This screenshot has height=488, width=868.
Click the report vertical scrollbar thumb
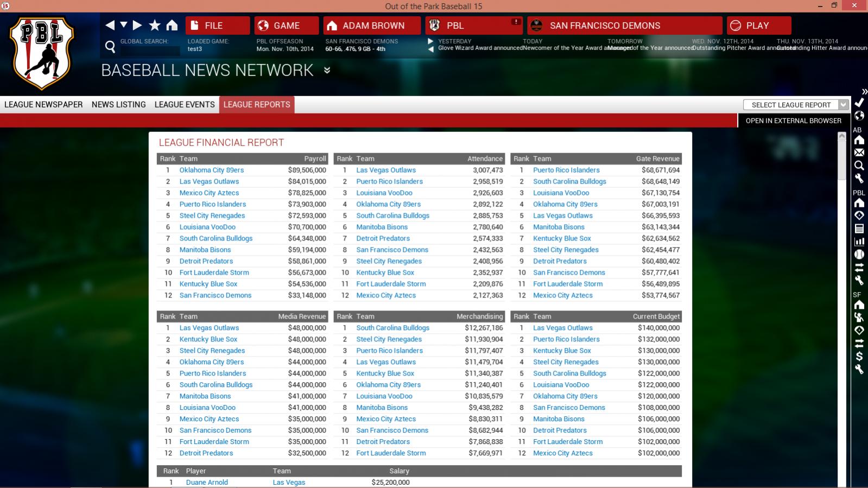(x=842, y=160)
